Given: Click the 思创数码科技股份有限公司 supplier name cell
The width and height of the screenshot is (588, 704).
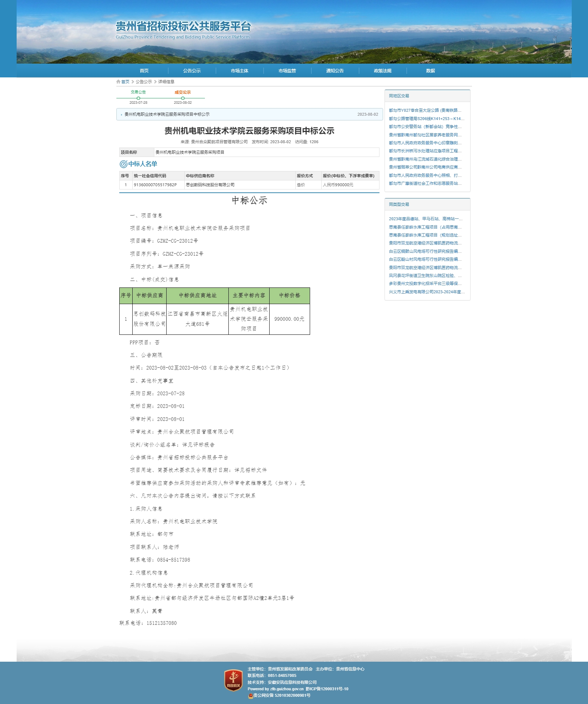Looking at the screenshot, I should 240,185.
